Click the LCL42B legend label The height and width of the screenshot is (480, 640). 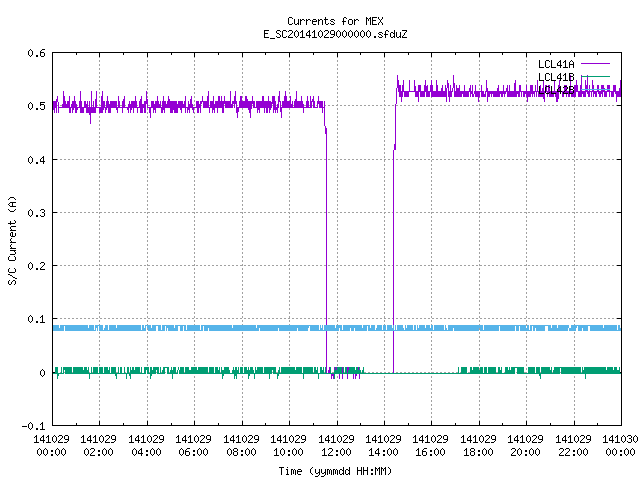556,90
